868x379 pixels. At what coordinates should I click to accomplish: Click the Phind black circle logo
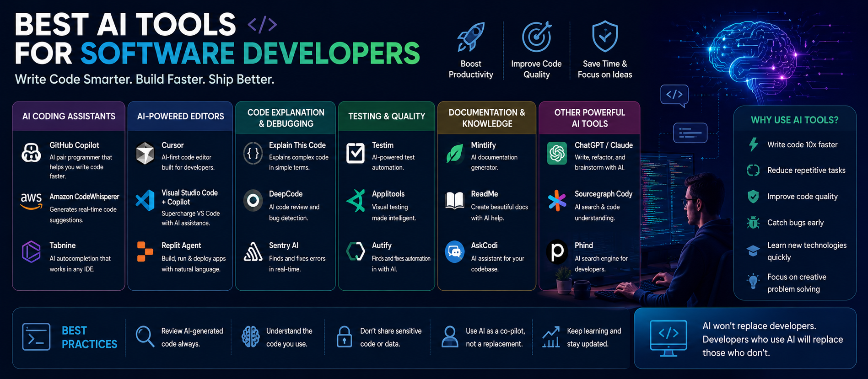coord(557,251)
